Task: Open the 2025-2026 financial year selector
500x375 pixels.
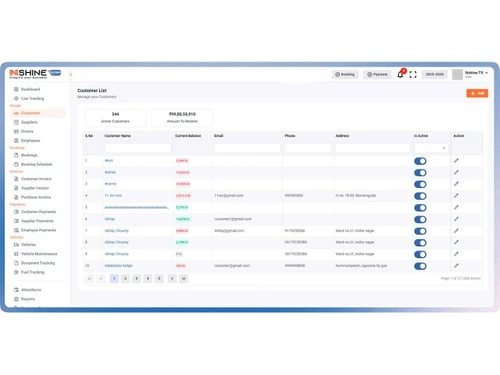Action: (434, 74)
